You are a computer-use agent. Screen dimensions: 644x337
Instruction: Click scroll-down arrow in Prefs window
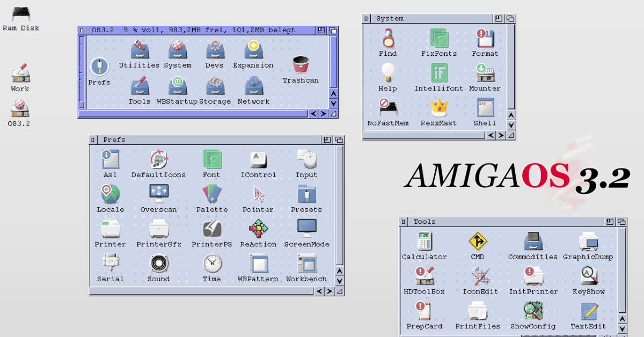(339, 281)
